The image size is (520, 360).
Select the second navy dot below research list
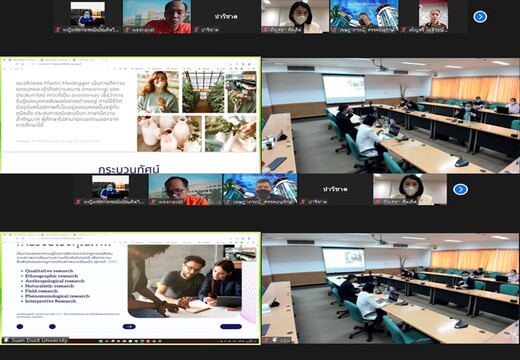pos(52,327)
